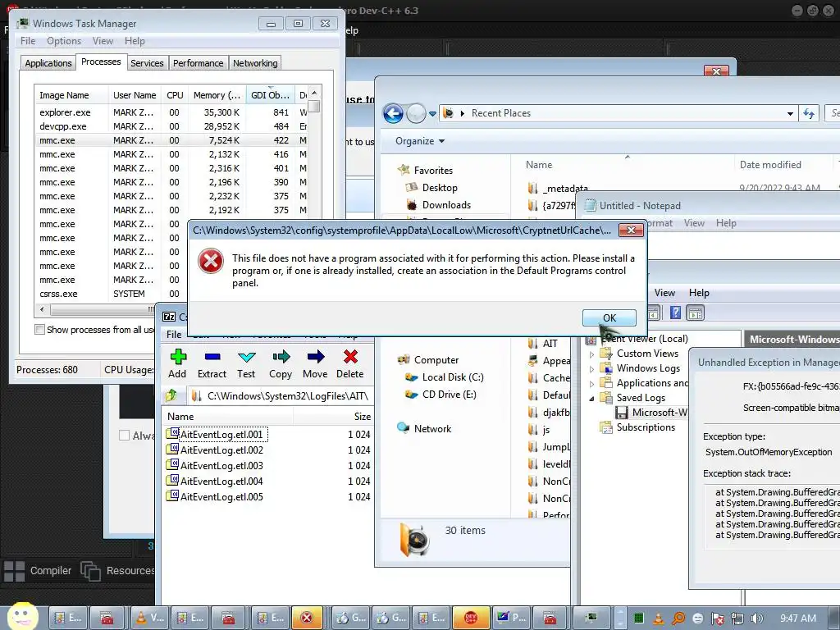840x630 pixels.
Task: Refresh the Recent Places Explorer window
Action: [x=808, y=113]
